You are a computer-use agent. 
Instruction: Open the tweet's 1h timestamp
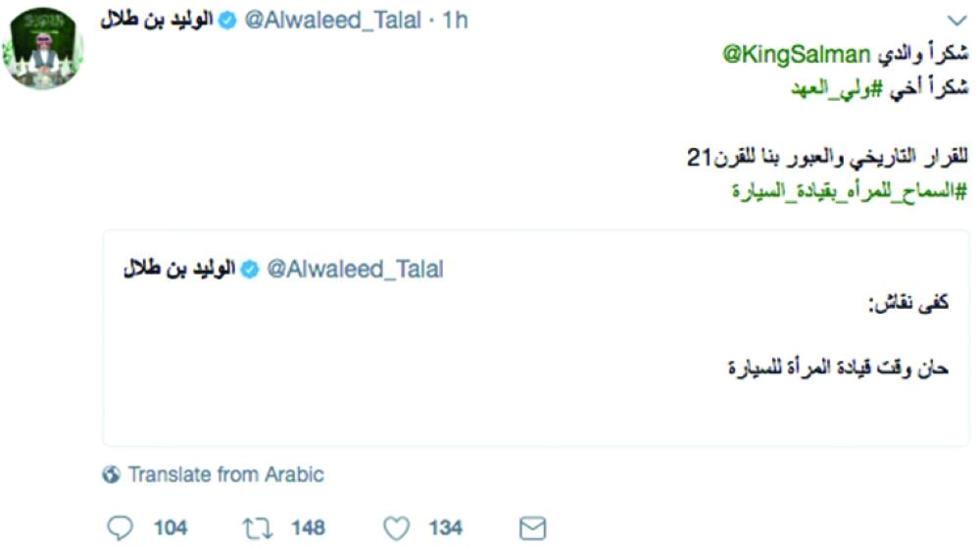(x=456, y=21)
